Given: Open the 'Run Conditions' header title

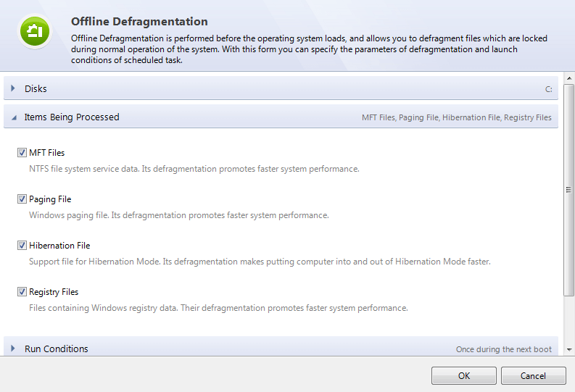Looking at the screenshot, I should [57, 349].
